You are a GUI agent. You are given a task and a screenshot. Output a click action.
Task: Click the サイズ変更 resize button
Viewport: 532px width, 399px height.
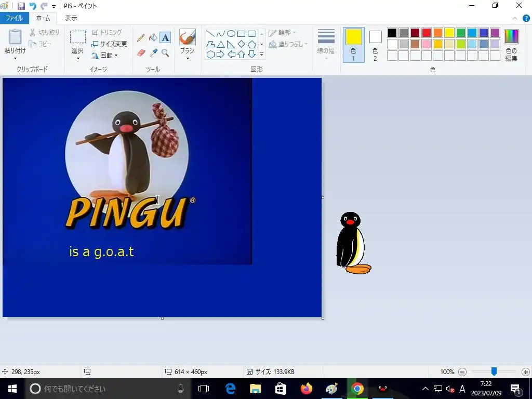coord(109,44)
